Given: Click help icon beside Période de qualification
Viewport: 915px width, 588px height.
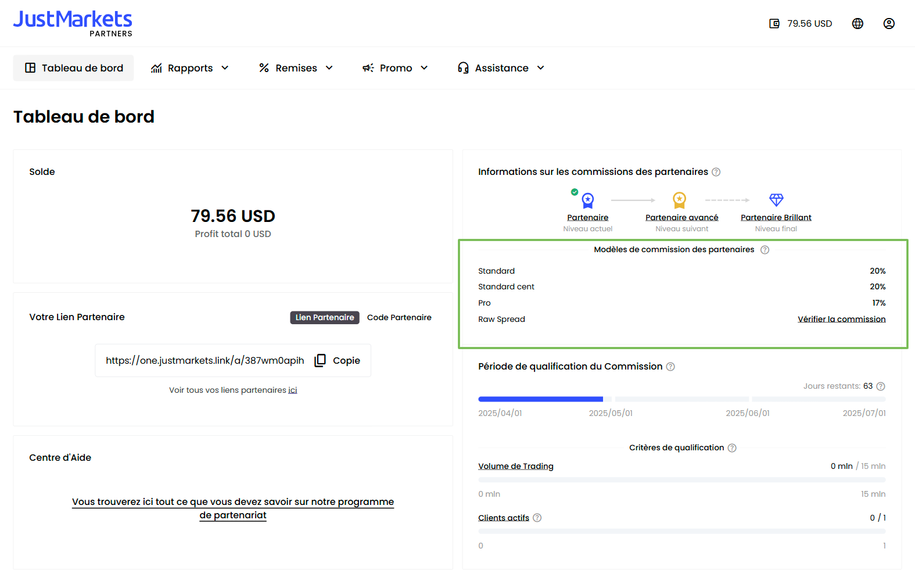Looking at the screenshot, I should [x=670, y=367].
